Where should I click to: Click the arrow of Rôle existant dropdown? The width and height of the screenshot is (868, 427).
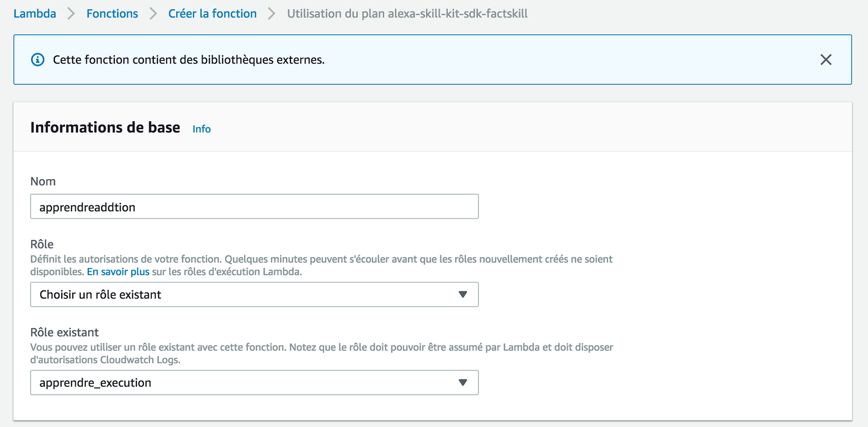tap(462, 383)
